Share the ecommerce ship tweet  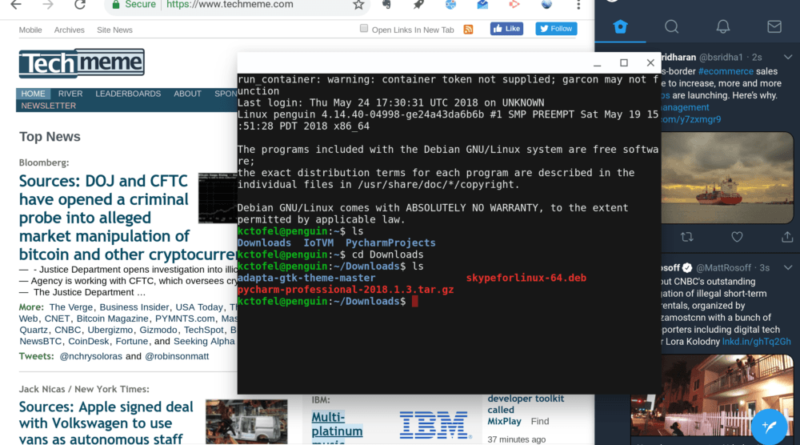coord(787,237)
